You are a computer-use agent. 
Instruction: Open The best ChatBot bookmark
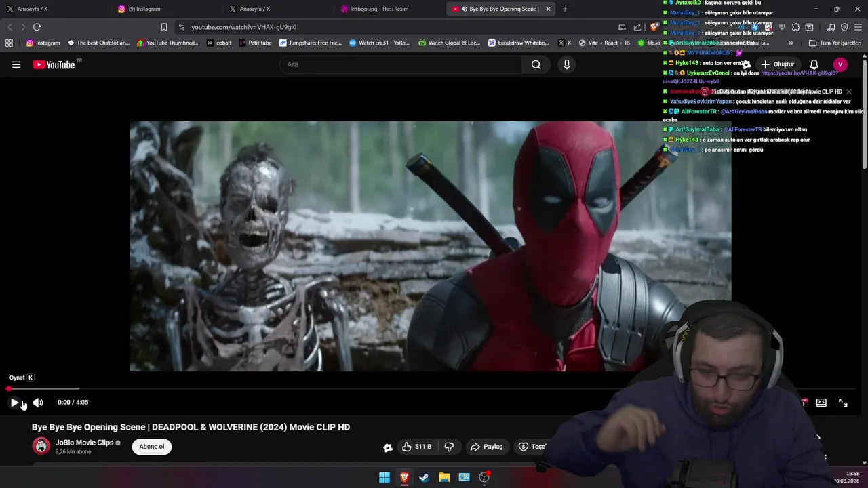[98, 43]
